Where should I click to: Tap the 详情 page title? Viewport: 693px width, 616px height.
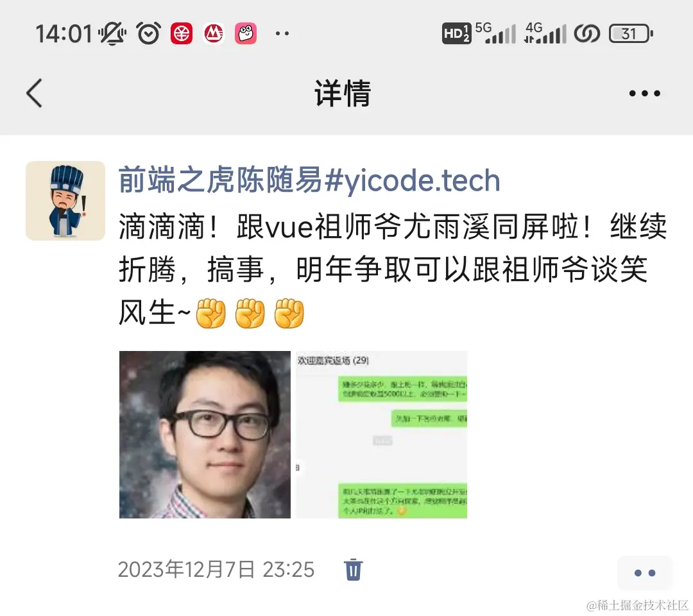point(343,93)
